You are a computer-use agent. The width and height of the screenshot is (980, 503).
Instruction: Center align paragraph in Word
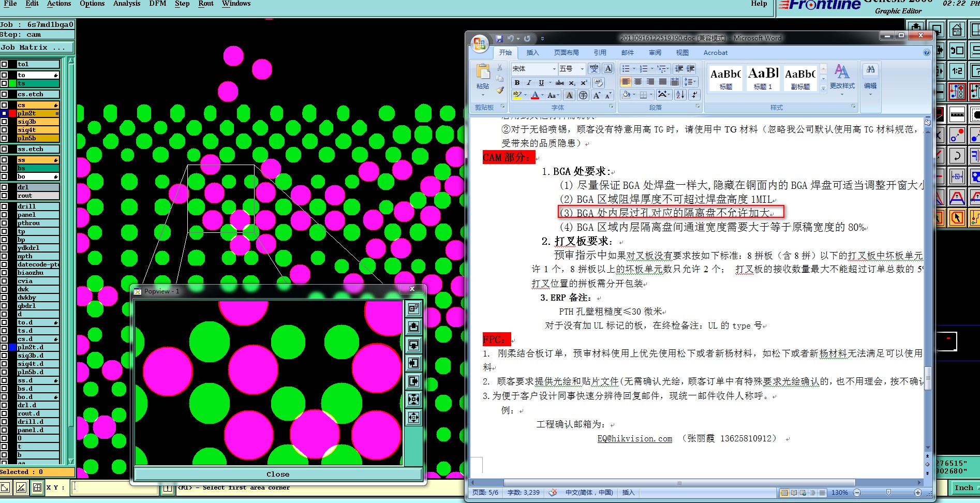[638, 82]
